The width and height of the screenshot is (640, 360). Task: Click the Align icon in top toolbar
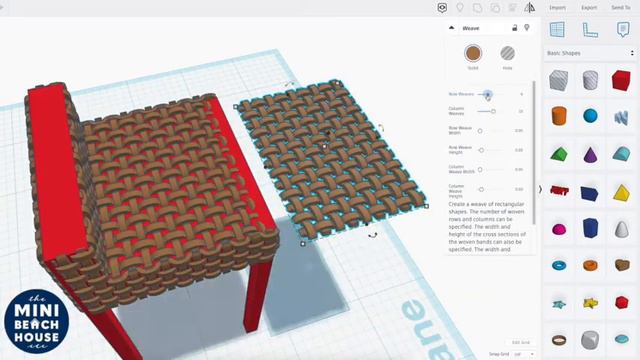point(513,8)
